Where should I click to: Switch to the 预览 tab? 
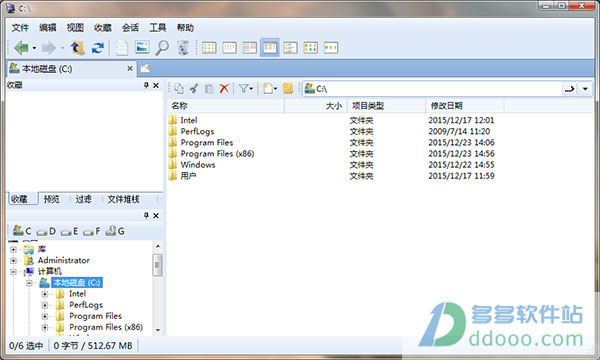tap(51, 199)
